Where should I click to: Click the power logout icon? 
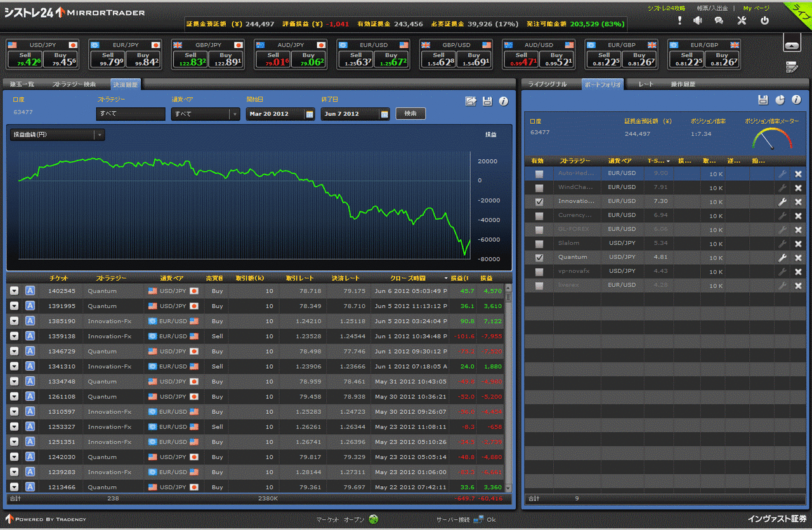(x=764, y=20)
